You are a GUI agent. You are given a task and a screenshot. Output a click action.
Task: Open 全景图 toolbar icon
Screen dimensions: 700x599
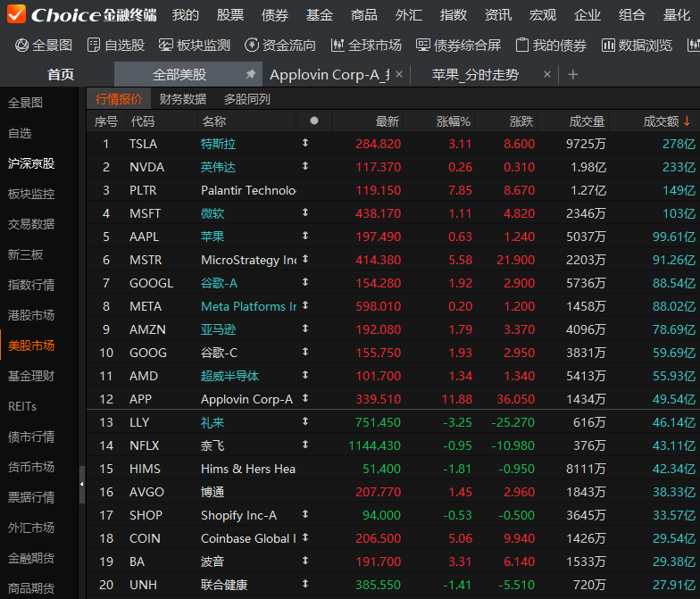click(21, 45)
